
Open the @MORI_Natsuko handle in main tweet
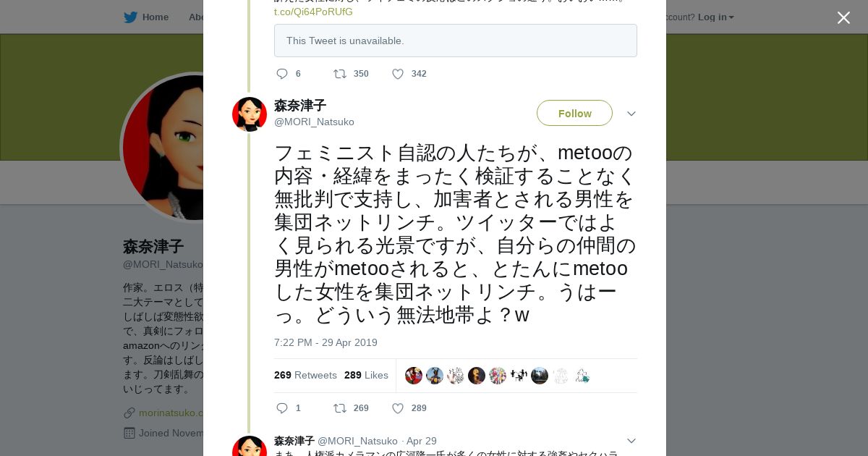[314, 122]
